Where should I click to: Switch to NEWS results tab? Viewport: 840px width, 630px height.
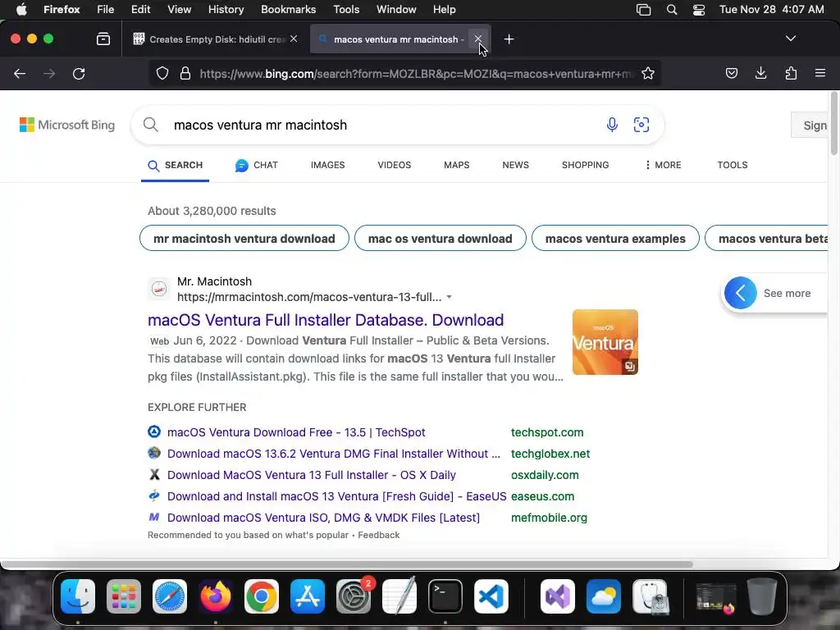point(515,165)
